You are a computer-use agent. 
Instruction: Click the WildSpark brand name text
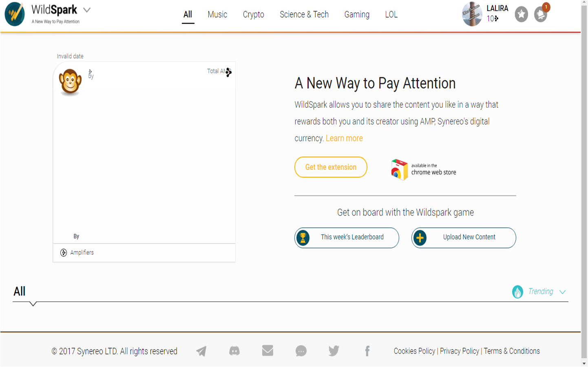54,10
